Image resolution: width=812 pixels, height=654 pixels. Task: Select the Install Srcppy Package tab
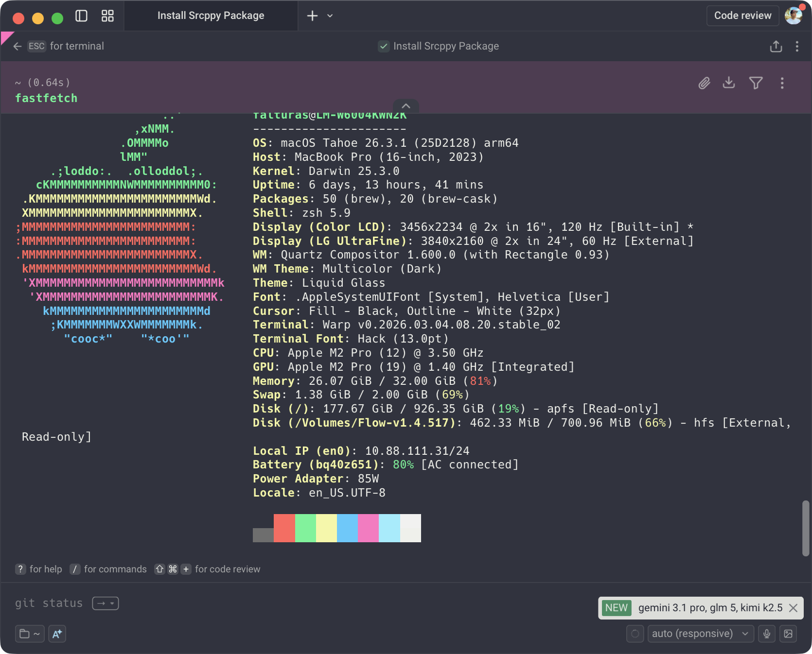click(x=211, y=16)
